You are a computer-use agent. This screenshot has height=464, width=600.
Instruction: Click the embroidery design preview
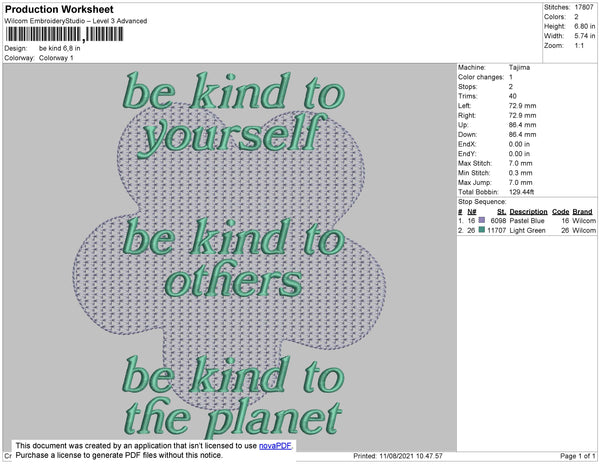[x=230, y=257]
